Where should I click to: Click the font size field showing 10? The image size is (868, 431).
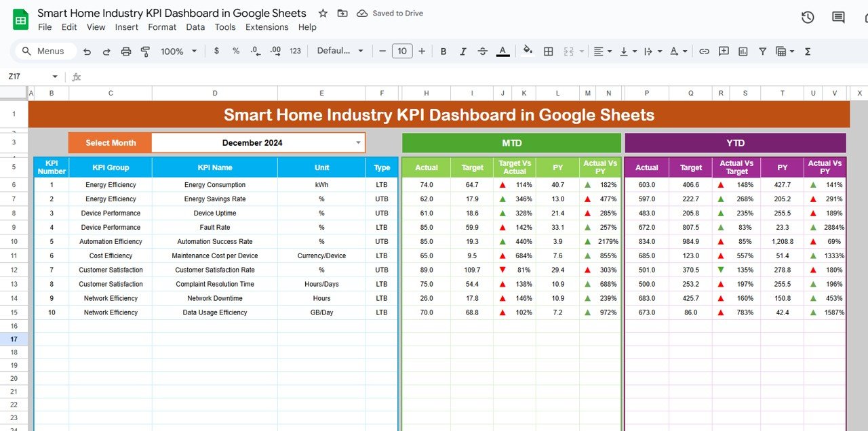pos(402,51)
